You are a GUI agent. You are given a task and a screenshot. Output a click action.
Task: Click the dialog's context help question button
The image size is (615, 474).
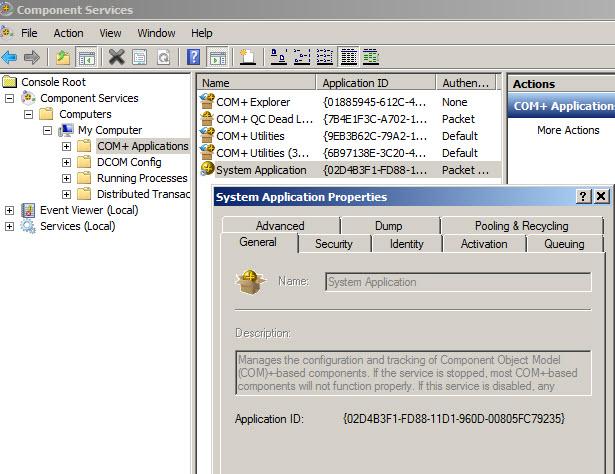[x=583, y=197]
